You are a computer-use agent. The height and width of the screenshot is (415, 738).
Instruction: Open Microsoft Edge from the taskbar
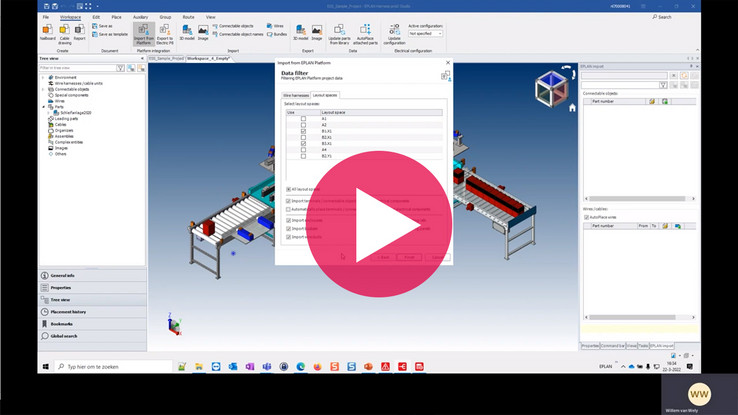click(x=300, y=367)
